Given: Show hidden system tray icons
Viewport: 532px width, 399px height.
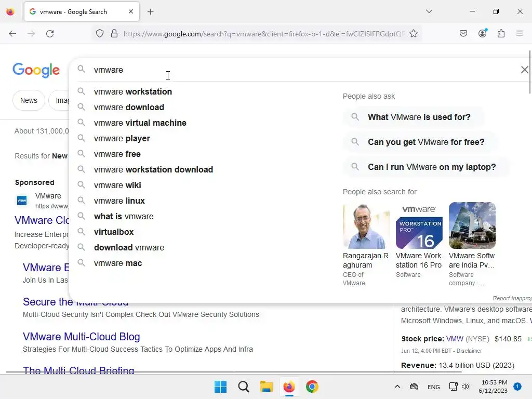Looking at the screenshot, I should click(397, 387).
